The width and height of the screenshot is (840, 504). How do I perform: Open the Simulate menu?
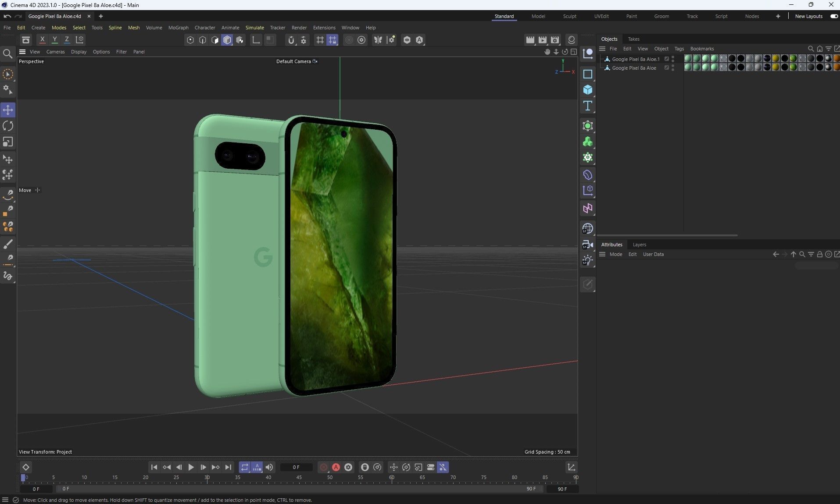tap(254, 28)
